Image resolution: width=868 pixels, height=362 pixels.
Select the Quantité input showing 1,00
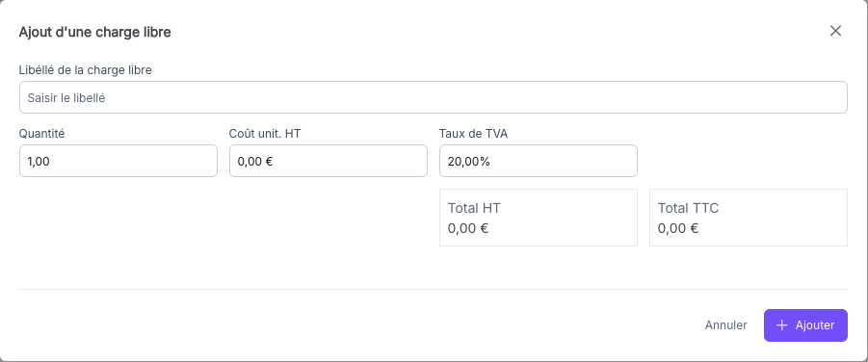pos(118,161)
